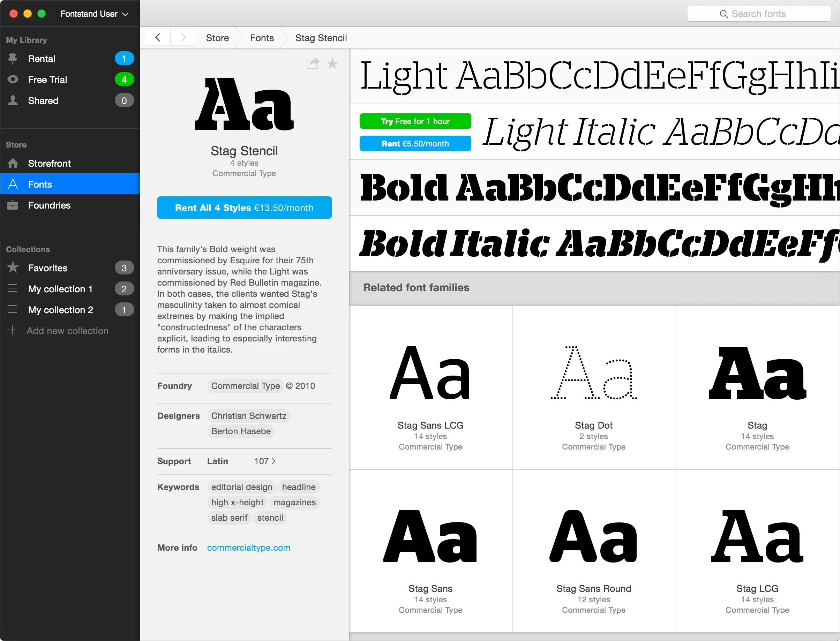Select the Bold style preview row
Viewport: 840px width, 641px height.
coord(595,188)
